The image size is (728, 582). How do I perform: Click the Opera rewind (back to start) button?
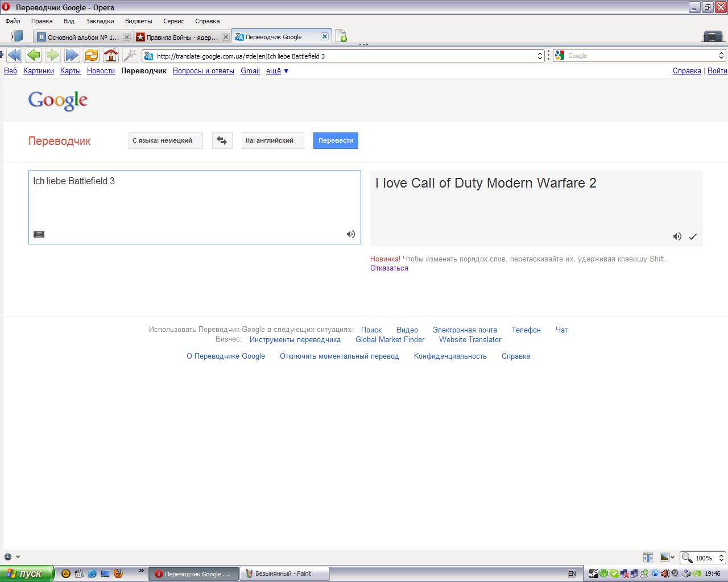coord(14,55)
